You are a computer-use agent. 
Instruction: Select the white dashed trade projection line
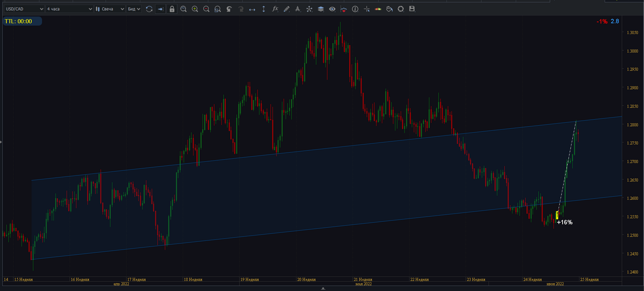(567, 167)
